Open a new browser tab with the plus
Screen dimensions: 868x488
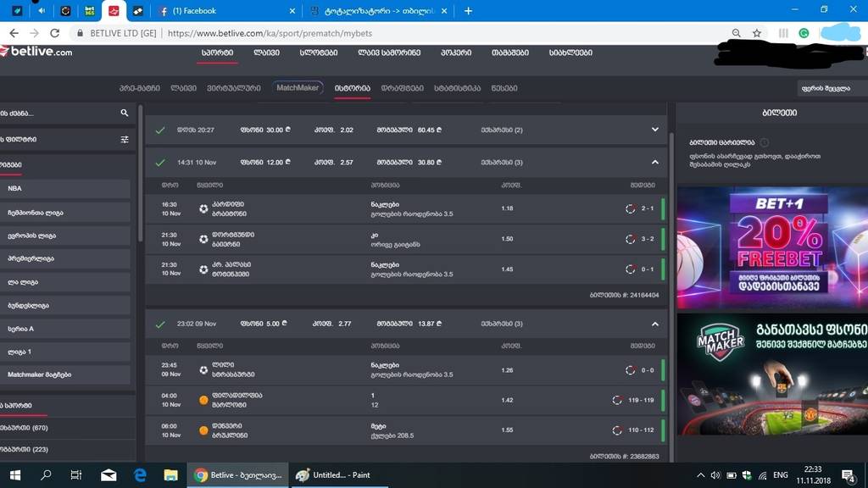pyautogui.click(x=468, y=10)
